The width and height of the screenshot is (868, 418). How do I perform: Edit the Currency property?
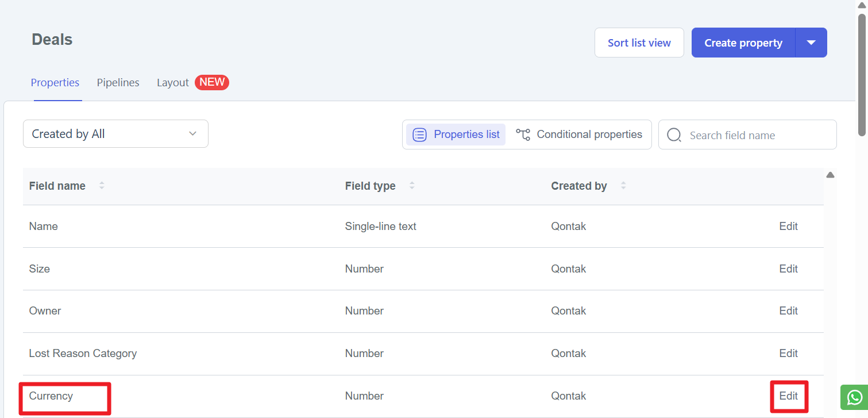788,396
